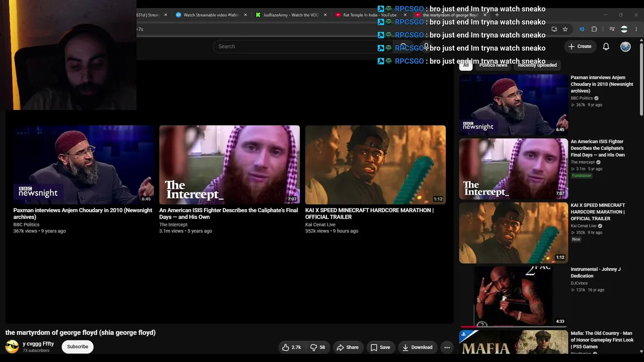The image size is (644, 362).
Task: Open BBC Politics channel in sidebar
Action: click(582, 98)
